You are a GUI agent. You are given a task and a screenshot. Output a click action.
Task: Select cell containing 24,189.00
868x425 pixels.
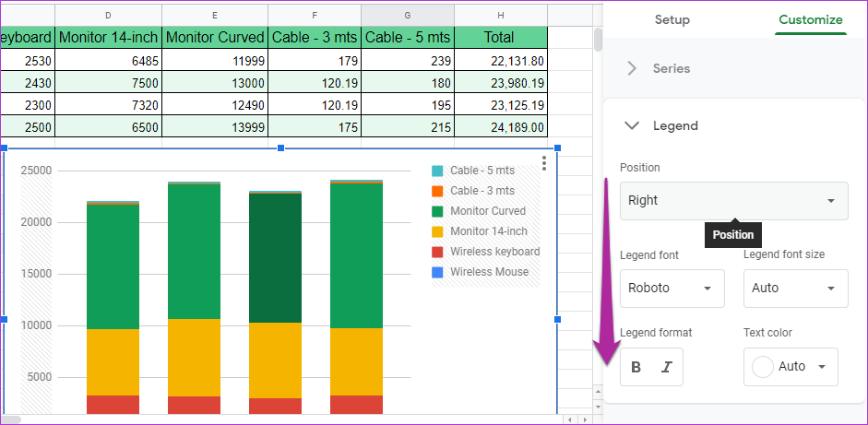click(x=500, y=127)
